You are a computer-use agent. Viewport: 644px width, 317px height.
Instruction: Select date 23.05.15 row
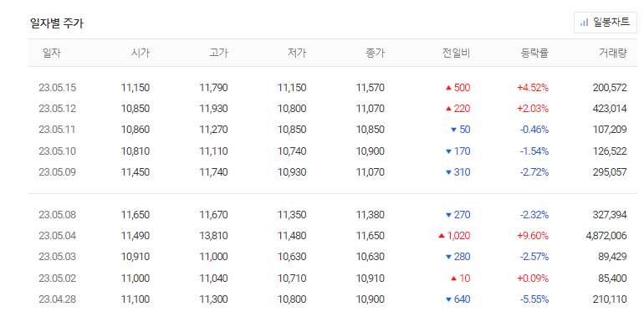pyautogui.click(x=333, y=88)
